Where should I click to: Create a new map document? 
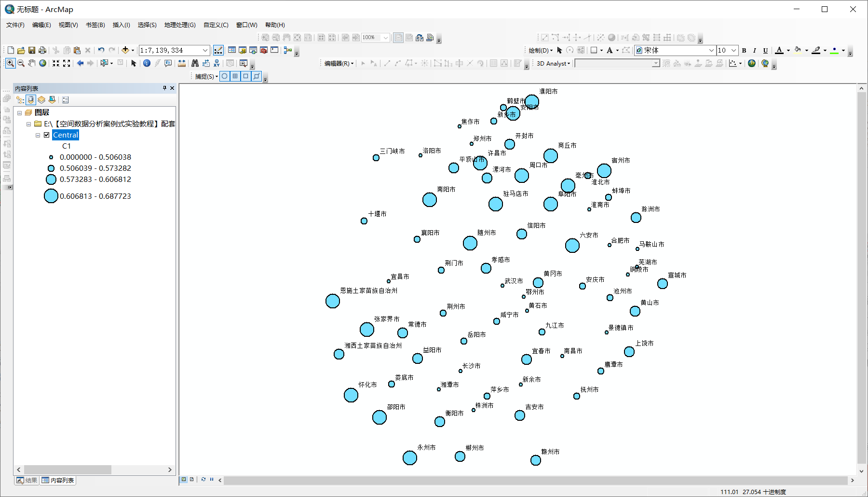coord(11,50)
